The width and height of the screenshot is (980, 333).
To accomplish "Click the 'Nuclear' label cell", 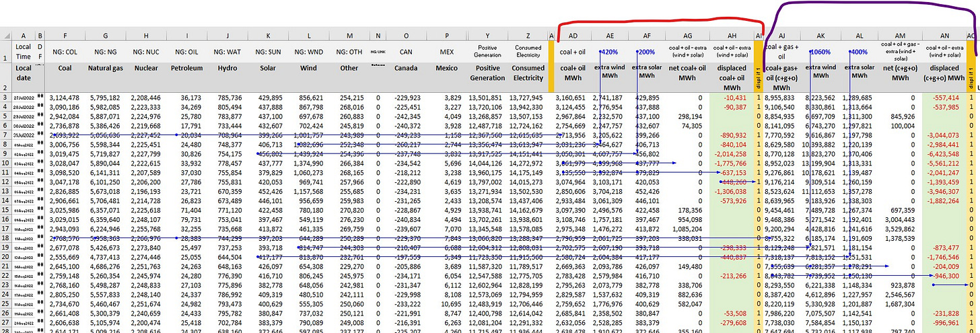I will (147, 69).
